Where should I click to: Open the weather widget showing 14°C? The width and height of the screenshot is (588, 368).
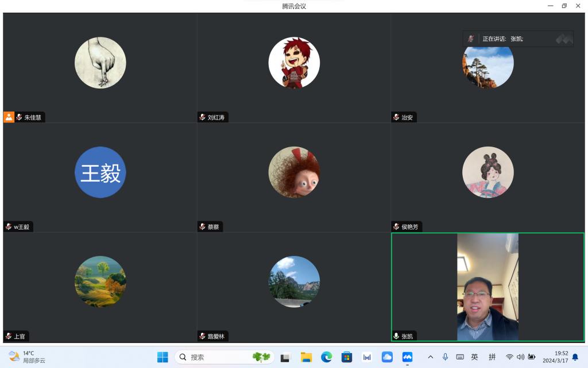point(27,357)
